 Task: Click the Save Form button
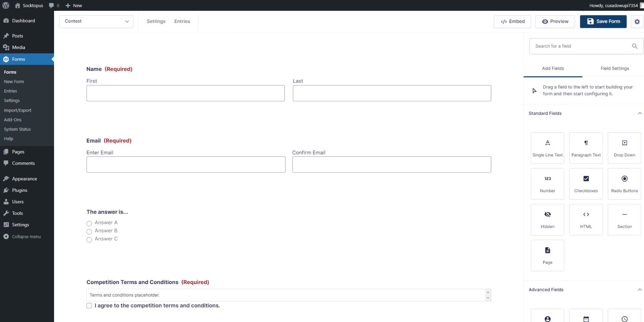(x=603, y=21)
